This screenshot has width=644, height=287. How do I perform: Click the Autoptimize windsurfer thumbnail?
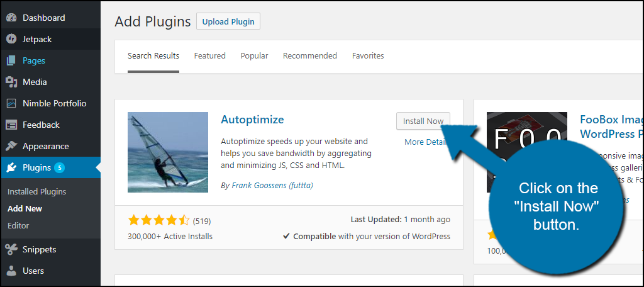coord(168,152)
